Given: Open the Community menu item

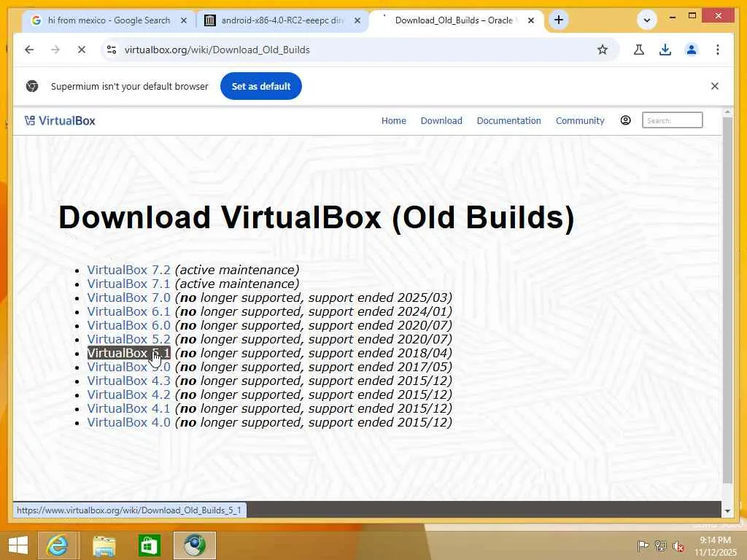Looking at the screenshot, I should point(580,121).
